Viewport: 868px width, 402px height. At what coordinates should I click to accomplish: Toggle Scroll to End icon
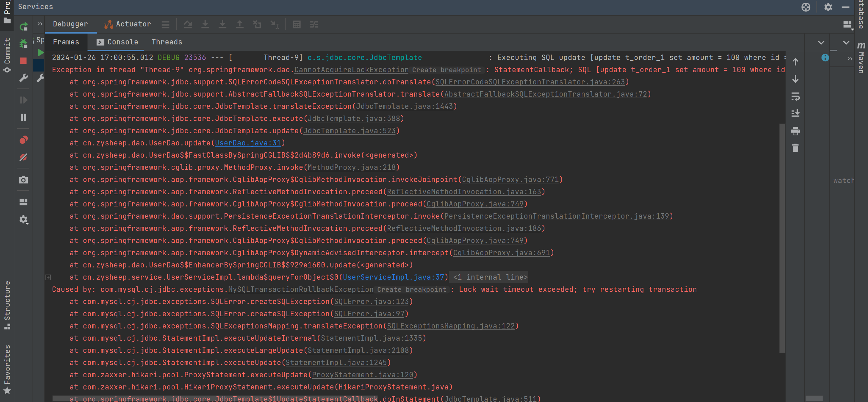click(x=795, y=113)
